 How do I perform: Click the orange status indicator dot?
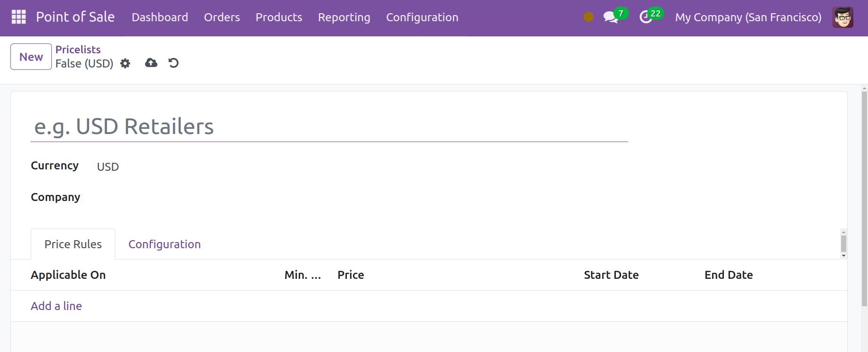588,17
